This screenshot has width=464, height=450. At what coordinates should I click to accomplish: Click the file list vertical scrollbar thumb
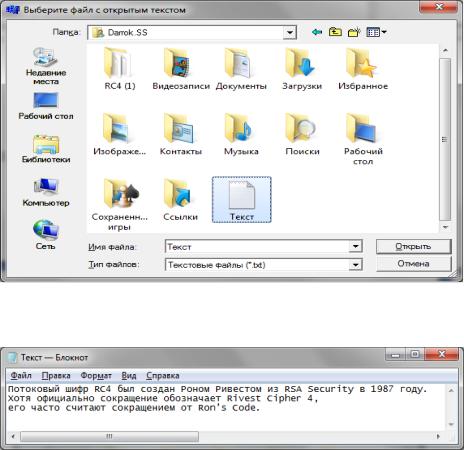tap(445, 139)
